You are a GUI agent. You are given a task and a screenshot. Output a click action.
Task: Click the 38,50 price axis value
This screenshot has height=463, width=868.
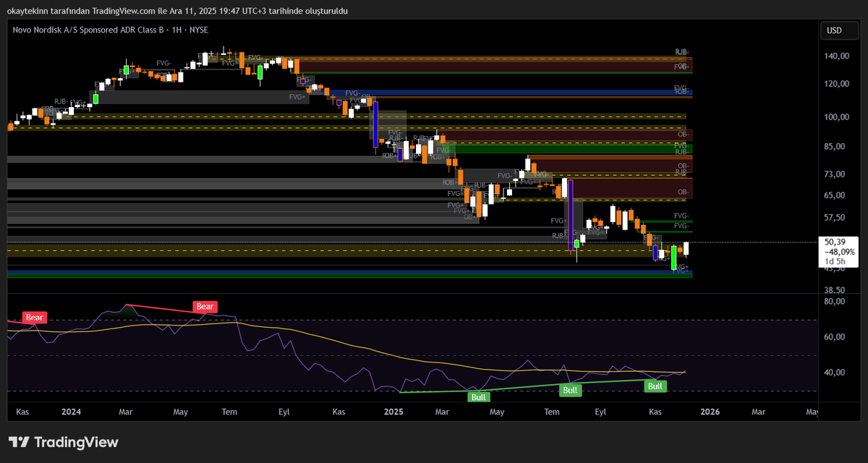coord(835,289)
